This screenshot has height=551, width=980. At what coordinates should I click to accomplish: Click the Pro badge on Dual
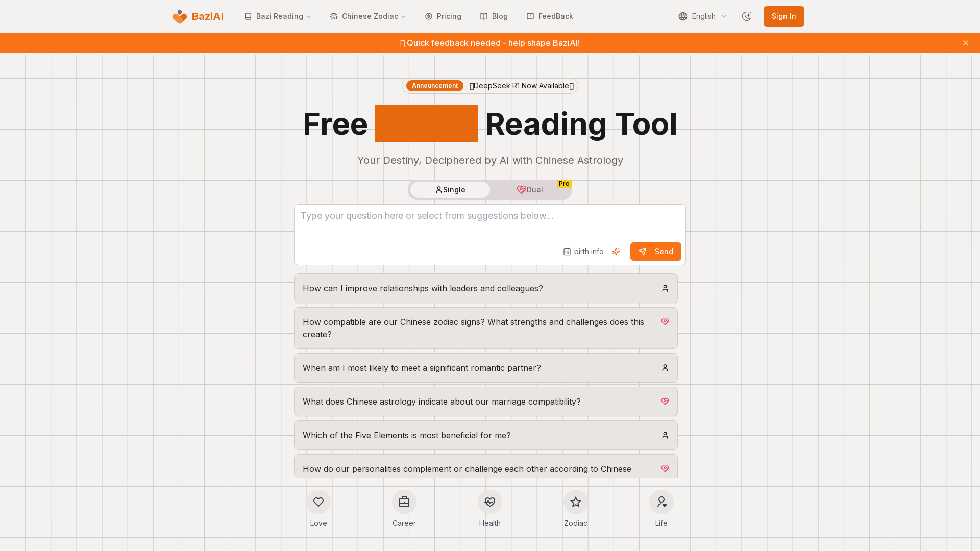pyautogui.click(x=564, y=184)
